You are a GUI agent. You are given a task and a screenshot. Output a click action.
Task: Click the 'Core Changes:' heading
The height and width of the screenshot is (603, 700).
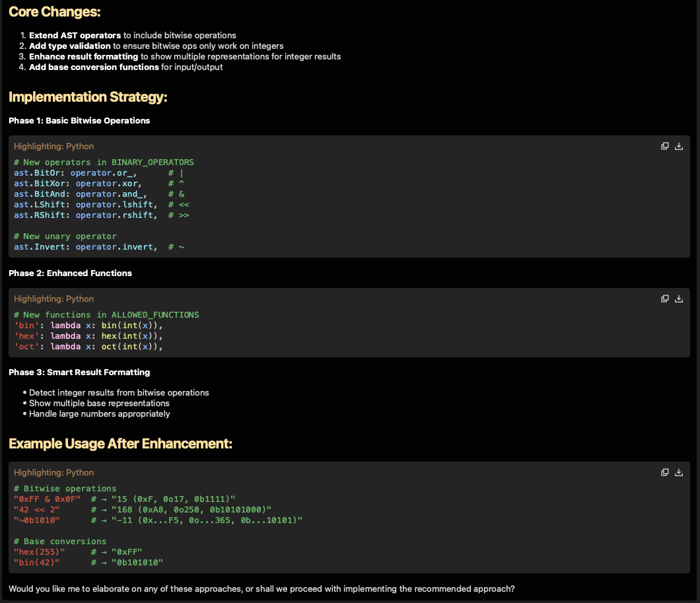click(x=55, y=12)
